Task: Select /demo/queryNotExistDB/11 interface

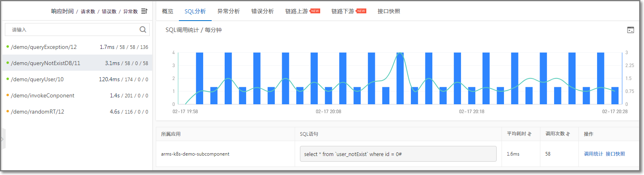Action: (77, 63)
